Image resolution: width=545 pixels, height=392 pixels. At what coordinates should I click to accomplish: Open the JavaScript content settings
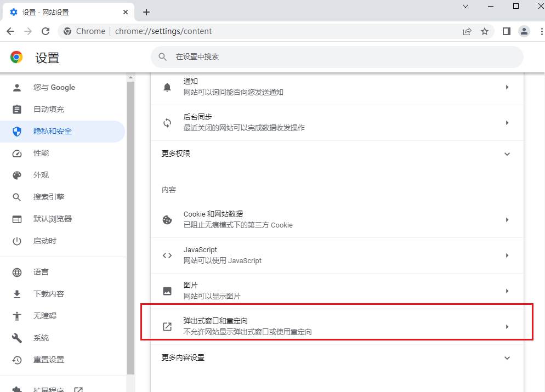(337, 255)
